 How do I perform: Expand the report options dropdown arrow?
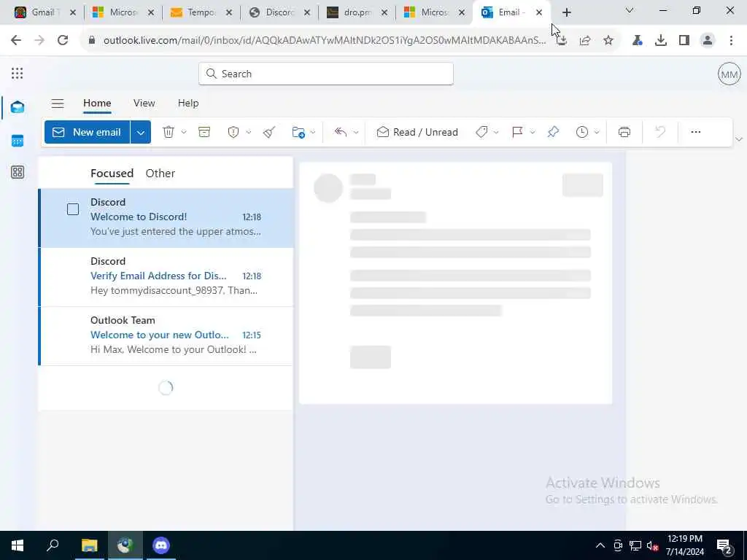pyautogui.click(x=248, y=133)
